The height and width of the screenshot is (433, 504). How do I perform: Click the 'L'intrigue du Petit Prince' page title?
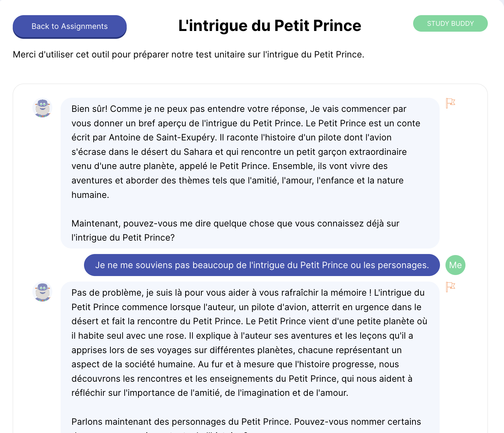click(270, 26)
